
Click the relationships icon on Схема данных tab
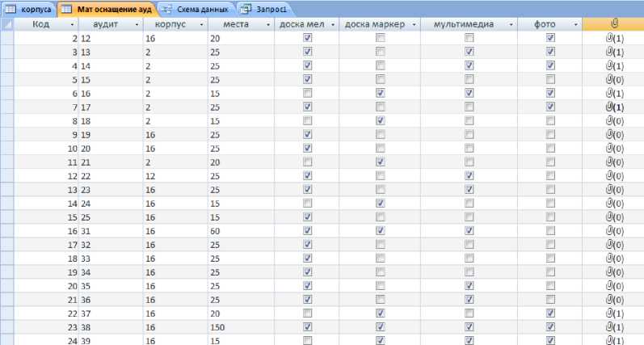[x=167, y=9]
